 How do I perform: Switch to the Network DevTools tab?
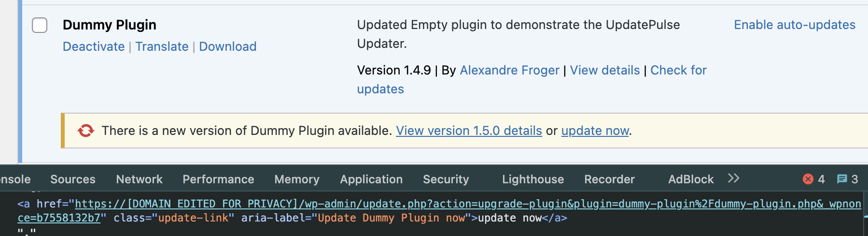[x=139, y=179]
